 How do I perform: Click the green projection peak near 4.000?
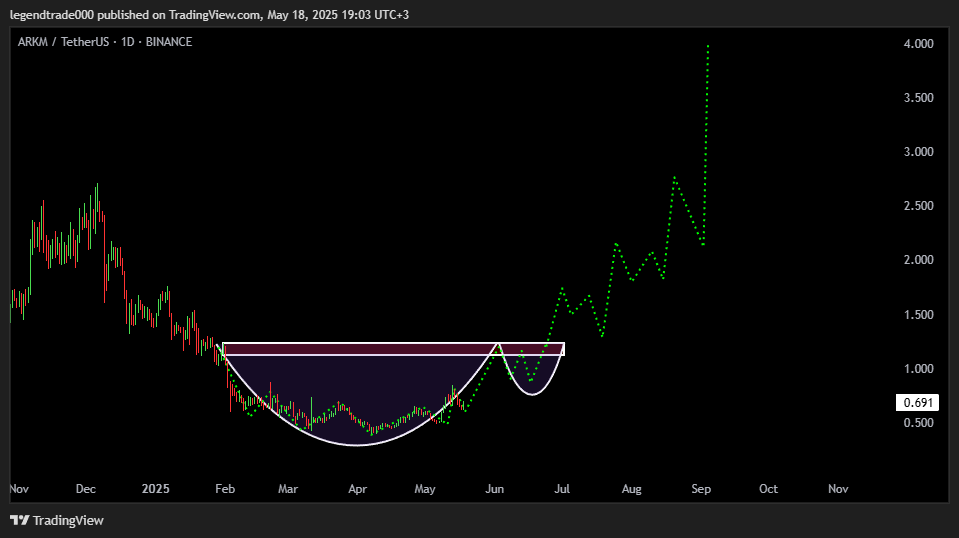708,45
